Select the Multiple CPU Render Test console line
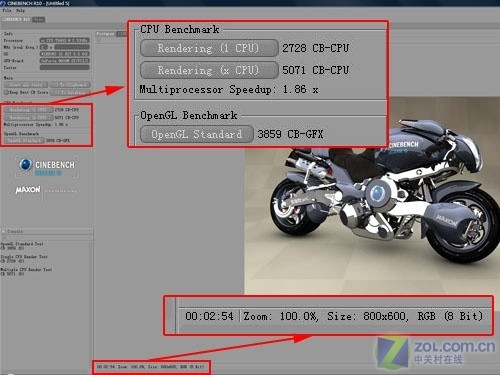500x375 pixels. (26, 269)
